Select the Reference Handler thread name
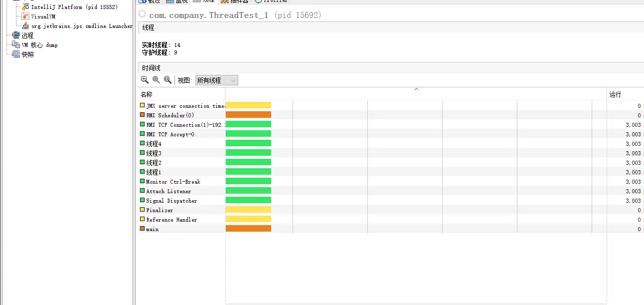 (x=171, y=220)
